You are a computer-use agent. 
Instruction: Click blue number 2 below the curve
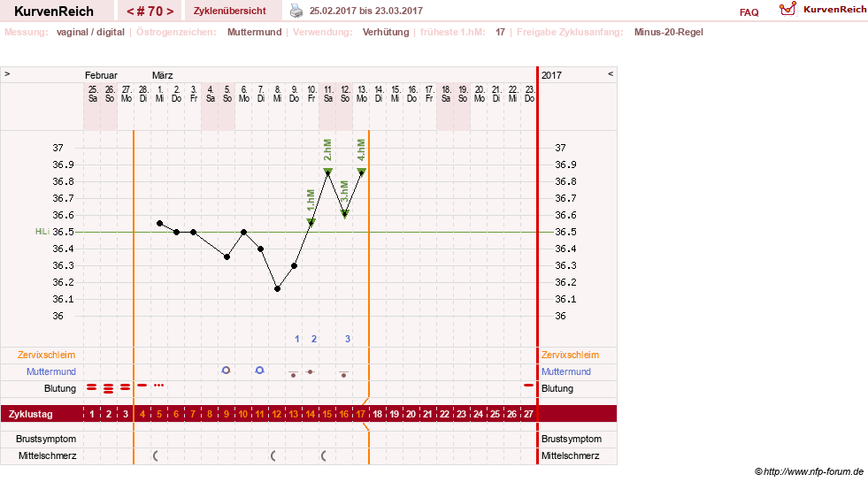pyautogui.click(x=314, y=339)
